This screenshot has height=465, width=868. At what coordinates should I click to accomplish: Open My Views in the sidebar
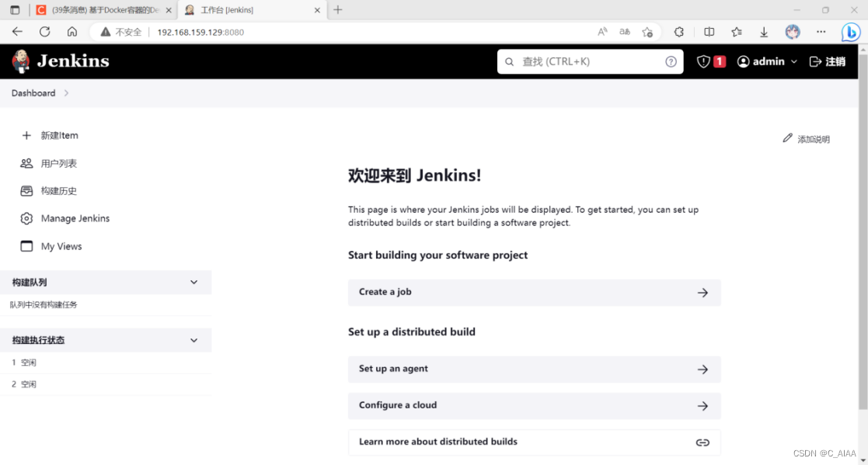click(61, 246)
